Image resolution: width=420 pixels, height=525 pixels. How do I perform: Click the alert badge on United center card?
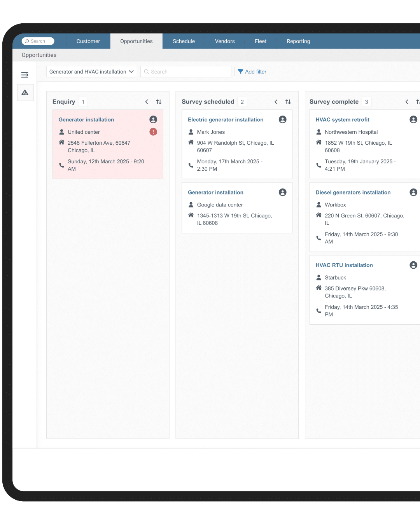pos(153,132)
